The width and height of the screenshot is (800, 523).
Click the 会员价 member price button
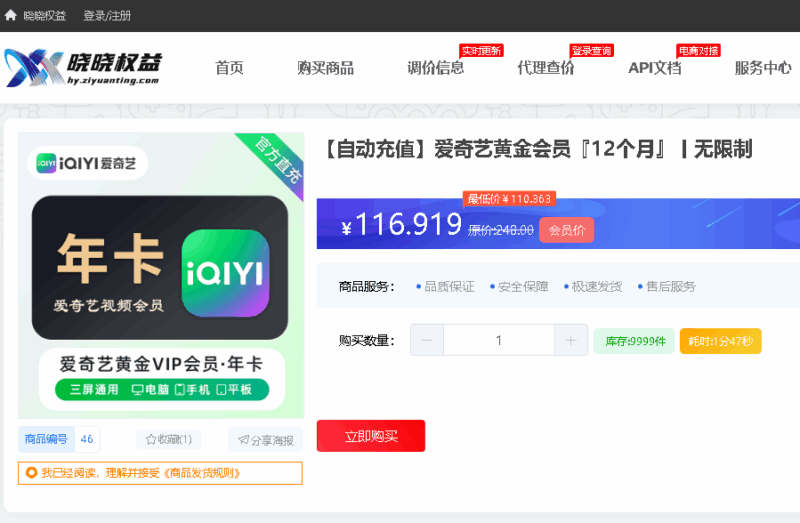(566, 230)
